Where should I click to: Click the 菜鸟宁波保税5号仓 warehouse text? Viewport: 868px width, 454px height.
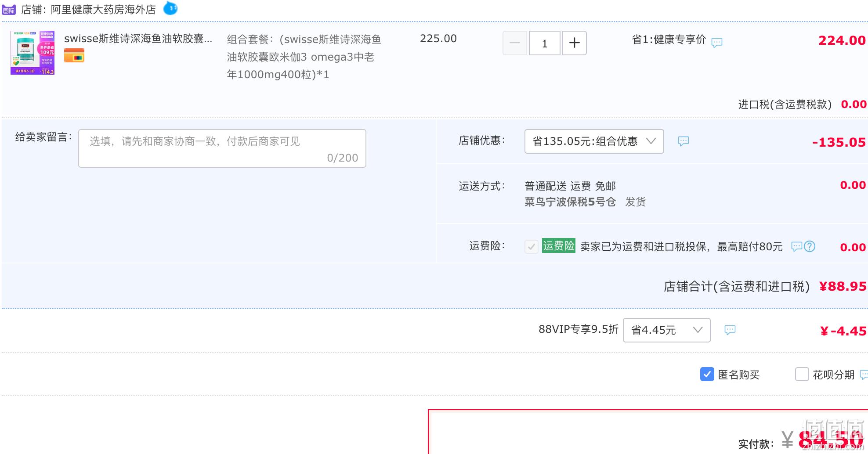click(570, 202)
